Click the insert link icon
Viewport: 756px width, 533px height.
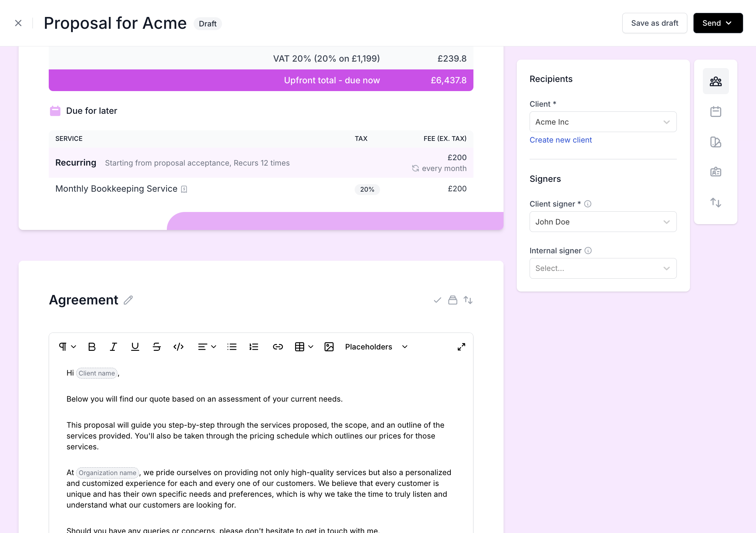[x=278, y=347]
